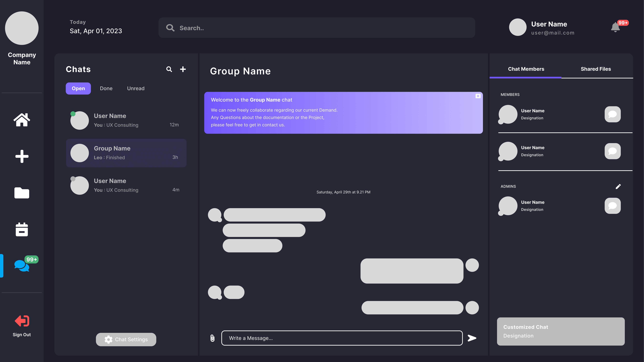Message the admin via chat bubble icon
This screenshot has height=362, width=644.
pos(612,206)
